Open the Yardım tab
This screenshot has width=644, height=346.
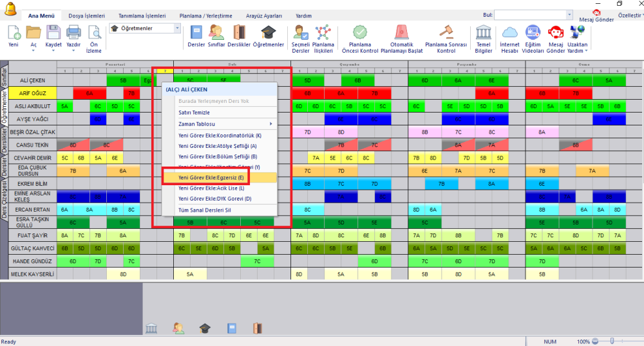click(x=303, y=15)
